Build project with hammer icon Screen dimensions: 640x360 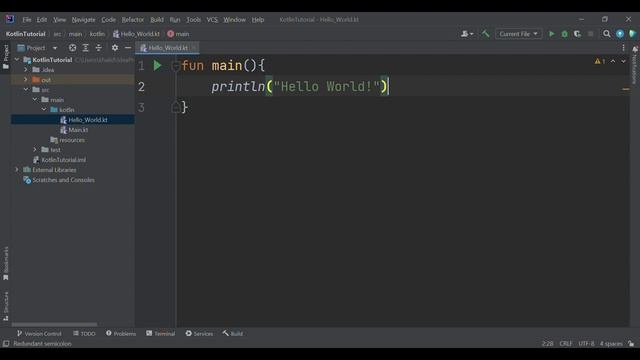(x=485, y=34)
